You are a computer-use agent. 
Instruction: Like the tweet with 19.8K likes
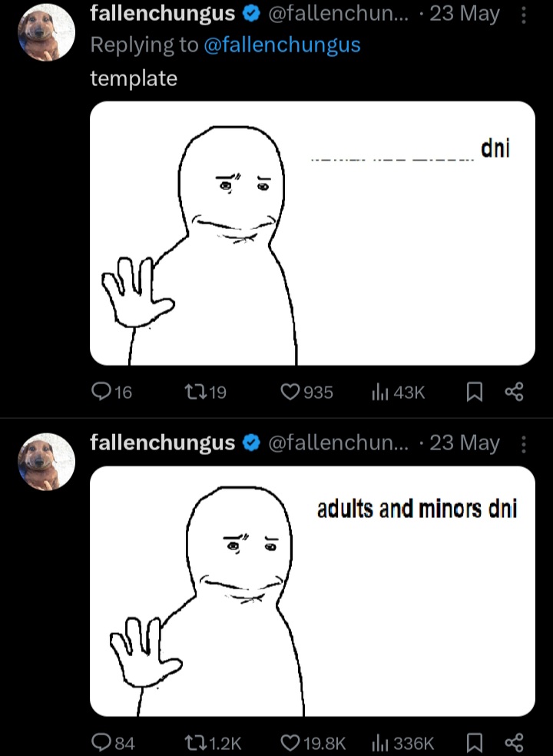click(x=290, y=742)
